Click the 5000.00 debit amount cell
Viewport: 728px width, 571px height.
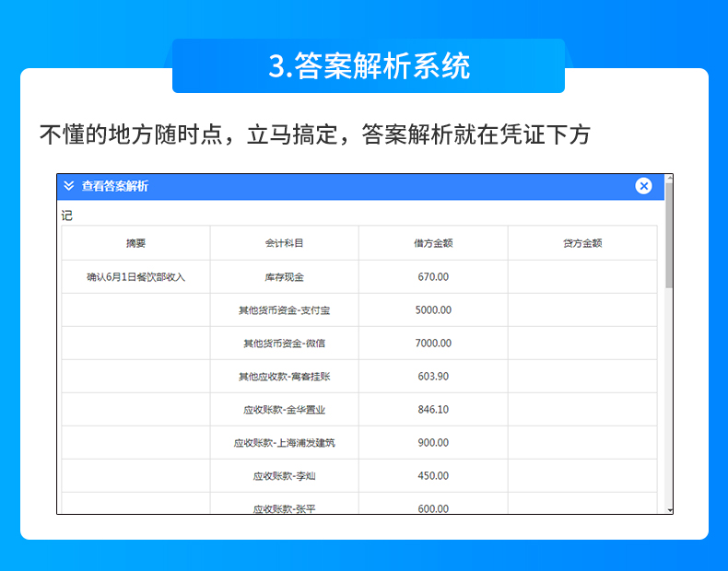(x=432, y=310)
